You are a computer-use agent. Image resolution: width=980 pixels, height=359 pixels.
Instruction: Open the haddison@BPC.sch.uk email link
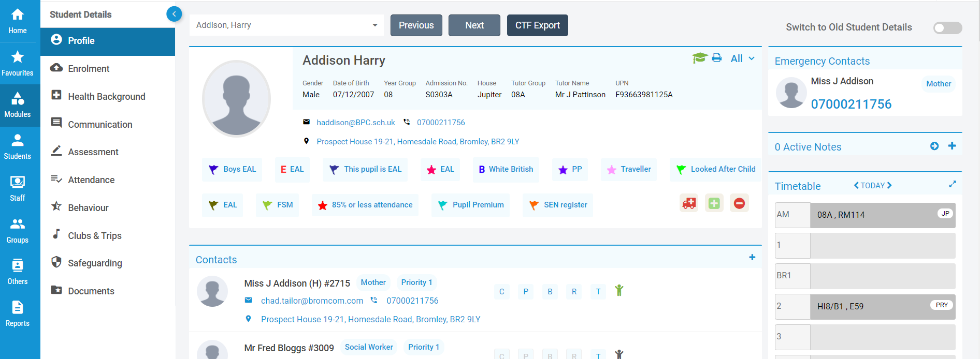355,123
